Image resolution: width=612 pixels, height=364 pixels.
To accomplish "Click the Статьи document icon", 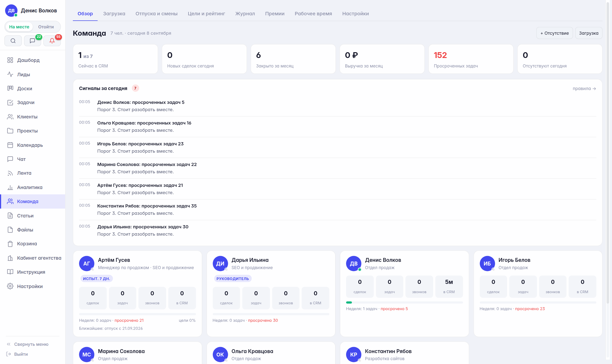I will (x=10, y=215).
